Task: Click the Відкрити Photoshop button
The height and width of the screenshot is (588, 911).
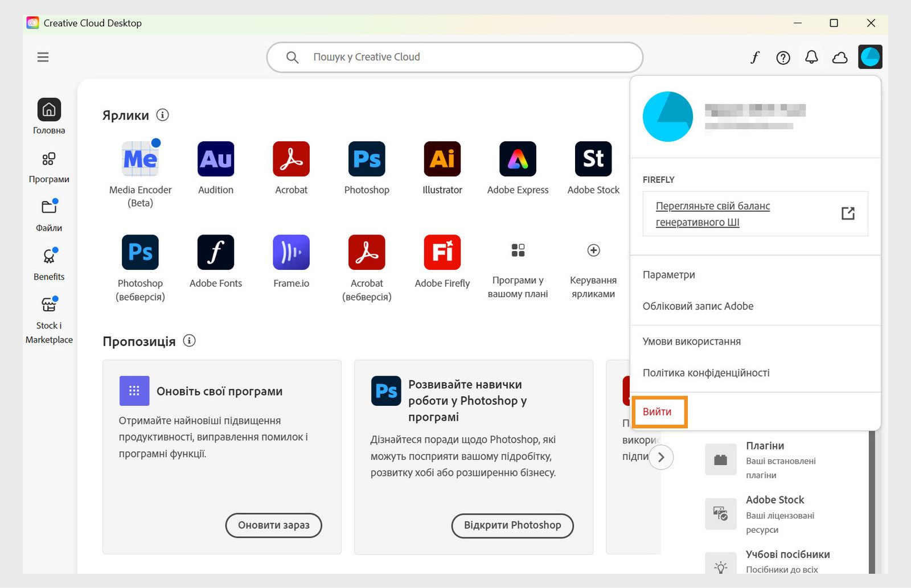Action: pyautogui.click(x=512, y=525)
